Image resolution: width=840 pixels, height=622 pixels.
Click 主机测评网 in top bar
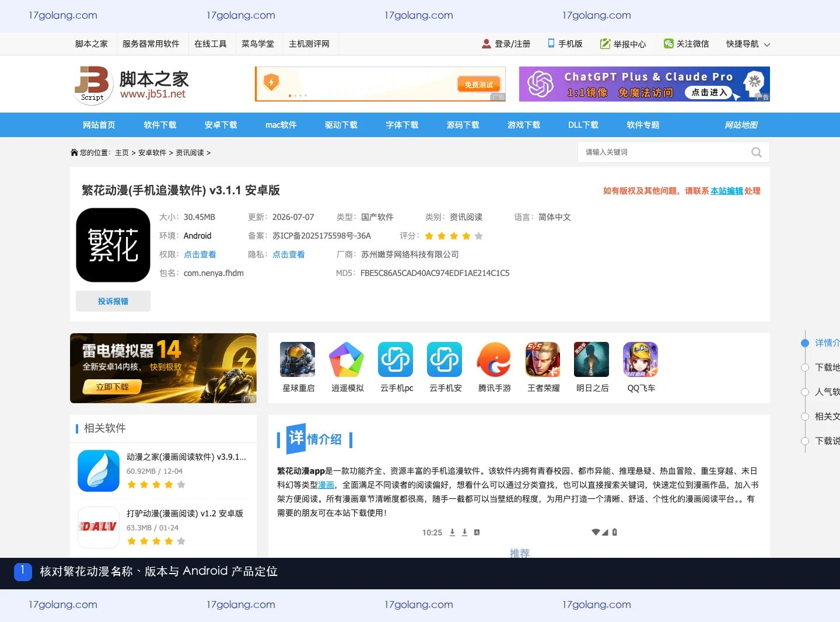coord(309,44)
